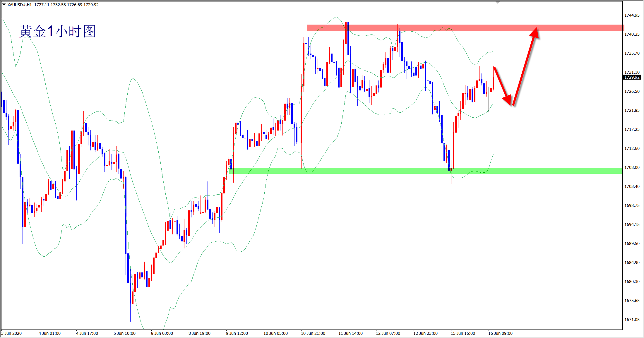Click the 黄金1小时图 title text
The width and height of the screenshot is (644, 338).
57,31
